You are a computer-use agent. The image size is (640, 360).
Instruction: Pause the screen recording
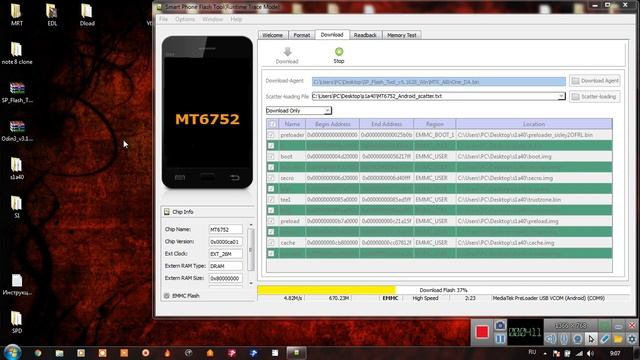tap(500, 339)
